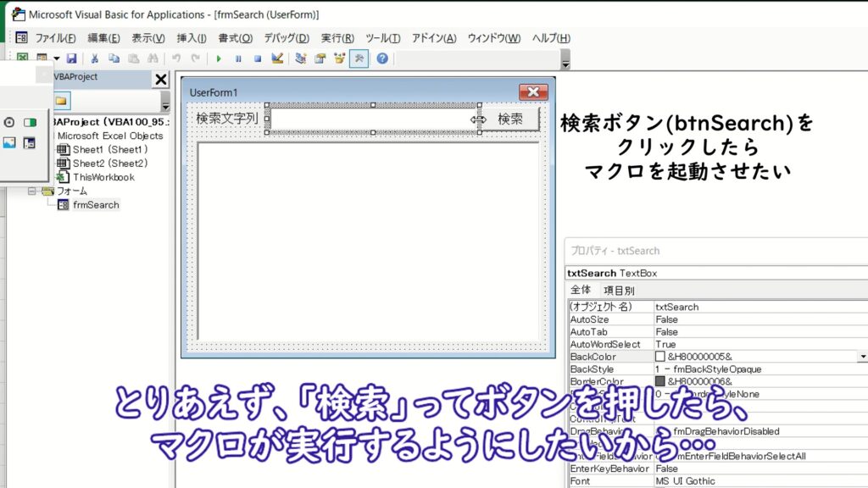Click the blue Help question mark icon
868x488 pixels.
[x=382, y=58]
